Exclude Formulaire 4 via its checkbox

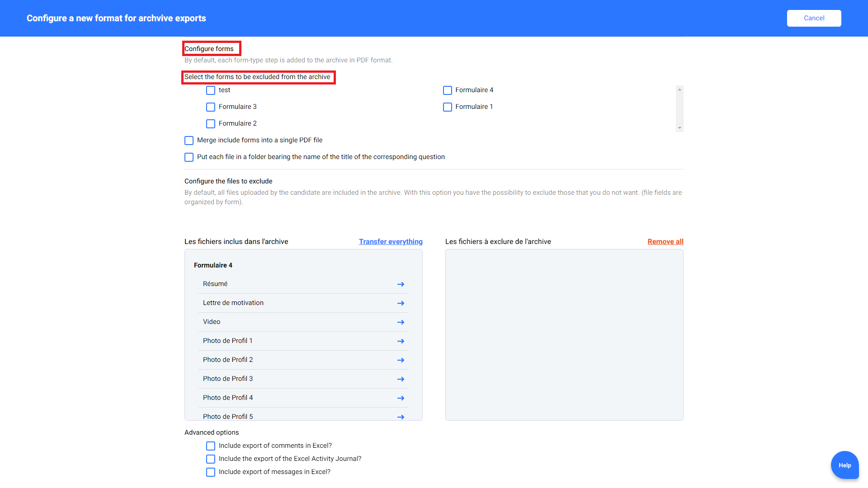(448, 90)
